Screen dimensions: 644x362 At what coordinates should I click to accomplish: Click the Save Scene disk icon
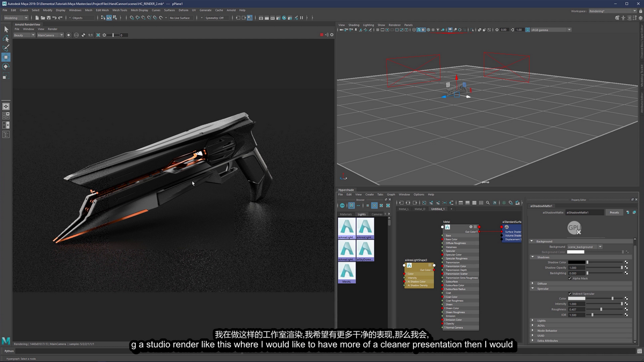tap(48, 18)
